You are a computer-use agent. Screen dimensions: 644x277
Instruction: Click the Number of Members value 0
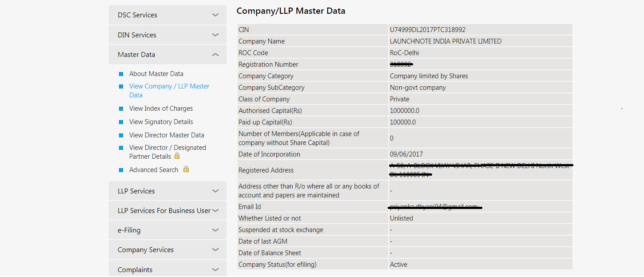tap(392, 138)
